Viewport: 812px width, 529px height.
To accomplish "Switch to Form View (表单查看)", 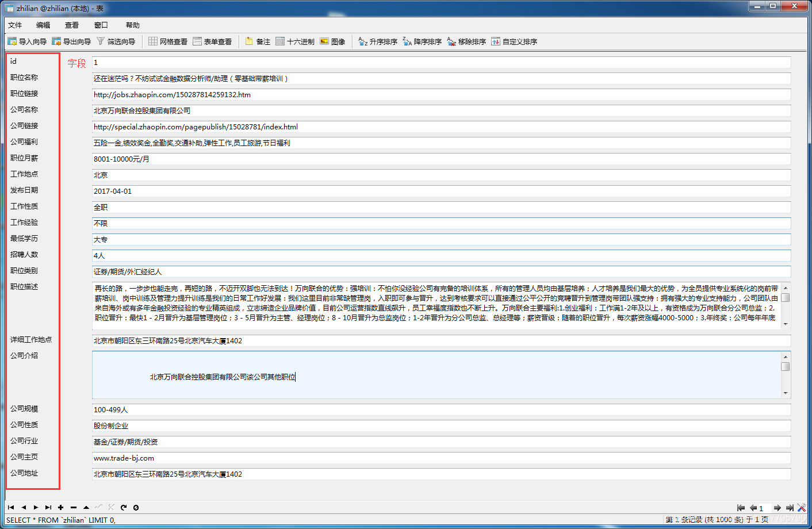I will click(x=212, y=41).
